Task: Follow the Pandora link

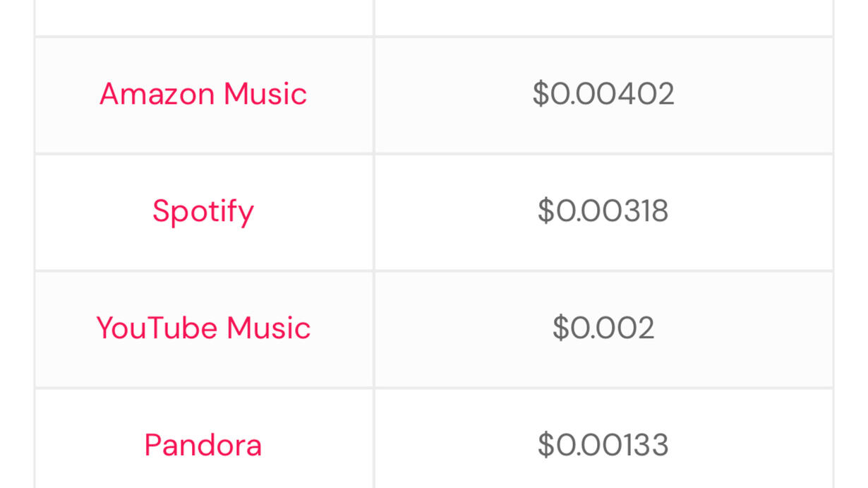Action: (x=203, y=446)
